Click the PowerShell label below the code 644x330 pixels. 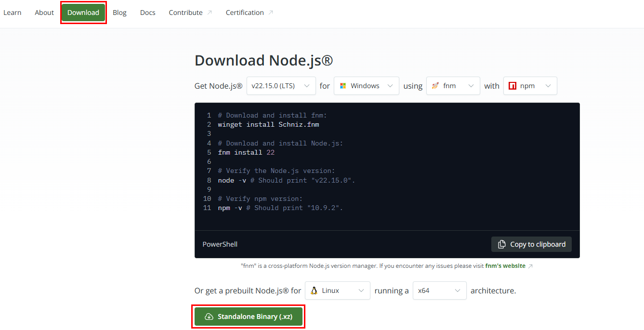220,244
